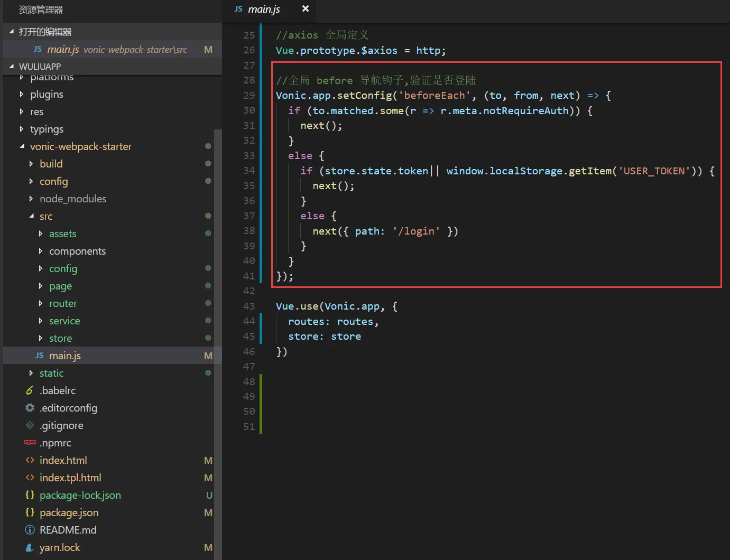This screenshot has height=560, width=730.
Task: Click the gear icon beside .editorconfig
Action: click(30, 408)
